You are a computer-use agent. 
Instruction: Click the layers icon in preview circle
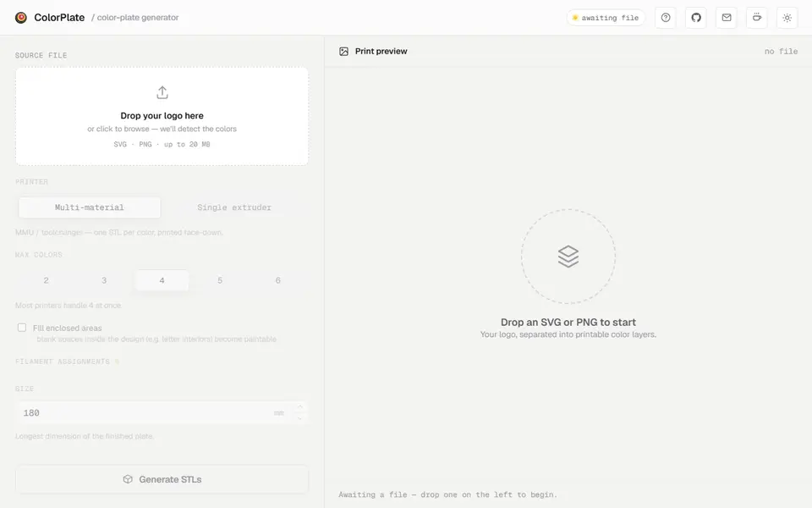[568, 256]
